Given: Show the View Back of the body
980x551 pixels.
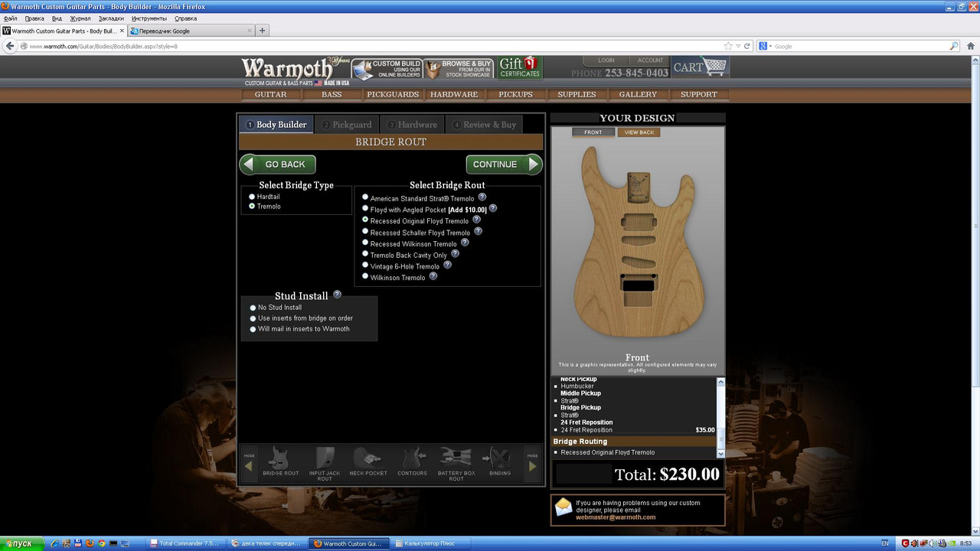Looking at the screenshot, I should pyautogui.click(x=639, y=132).
